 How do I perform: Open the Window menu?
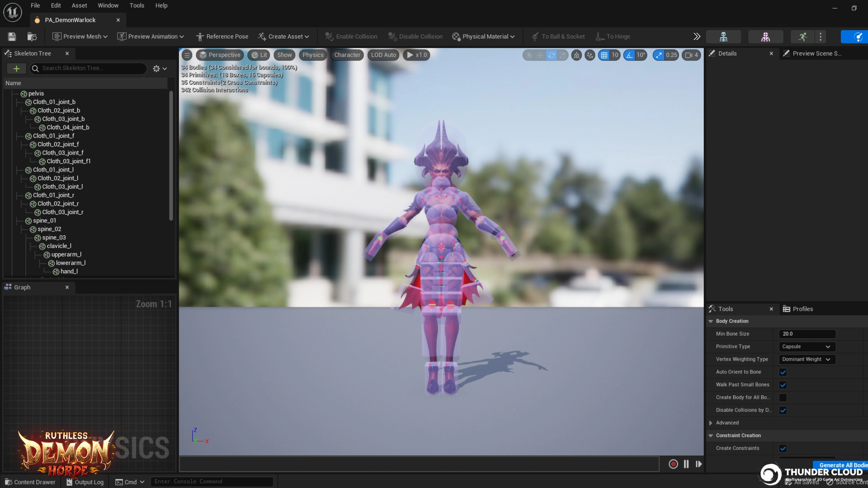click(x=108, y=5)
